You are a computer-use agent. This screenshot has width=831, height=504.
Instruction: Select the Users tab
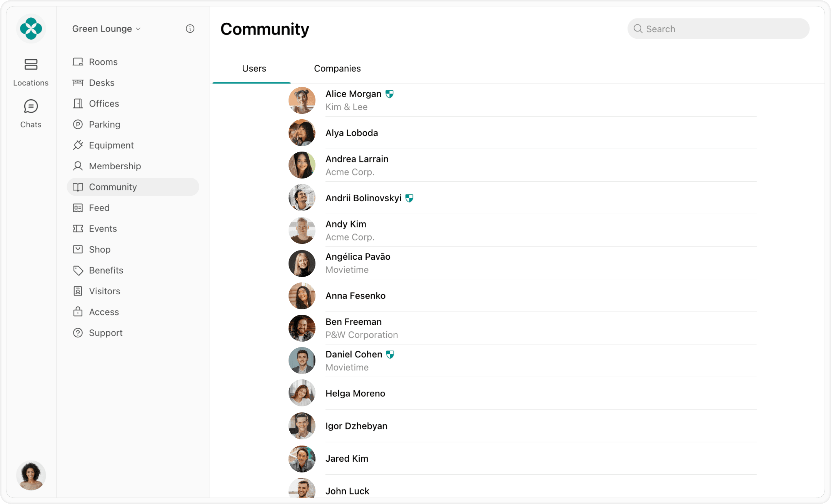pos(254,68)
